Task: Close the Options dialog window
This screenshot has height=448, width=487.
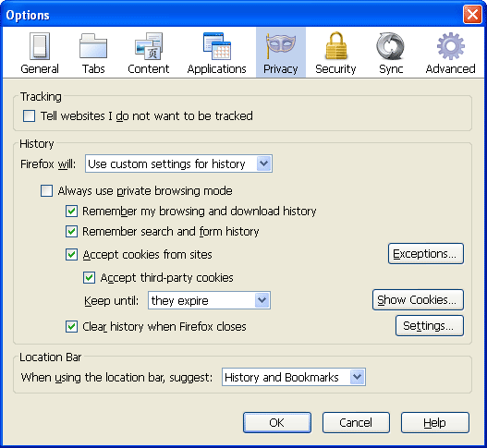Action: (x=472, y=15)
